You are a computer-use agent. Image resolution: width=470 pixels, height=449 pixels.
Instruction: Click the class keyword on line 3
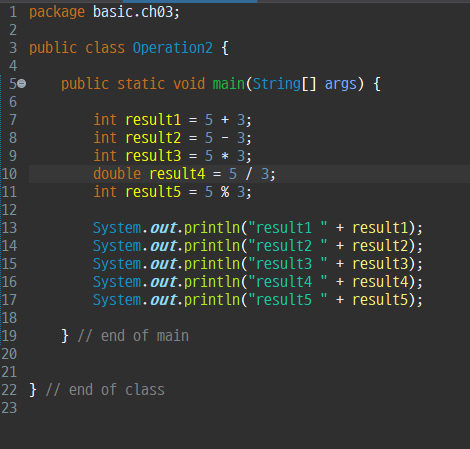(105, 48)
